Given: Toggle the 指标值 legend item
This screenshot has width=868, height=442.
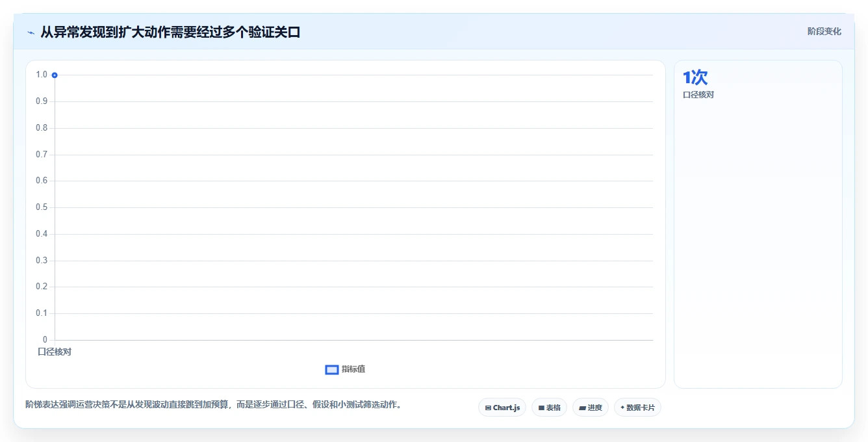Looking at the screenshot, I should pyautogui.click(x=346, y=369).
